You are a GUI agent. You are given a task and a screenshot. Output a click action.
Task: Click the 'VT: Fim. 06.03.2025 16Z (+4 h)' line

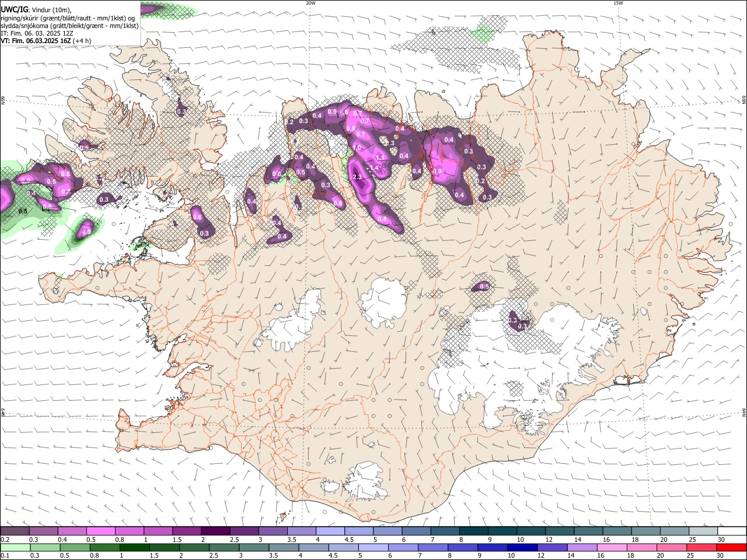46,41
